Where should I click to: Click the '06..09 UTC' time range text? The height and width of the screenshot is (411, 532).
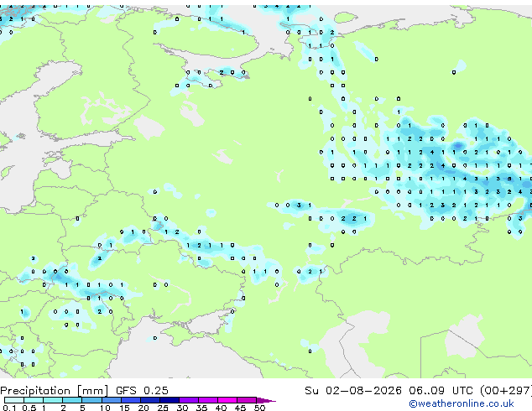(x=441, y=390)
